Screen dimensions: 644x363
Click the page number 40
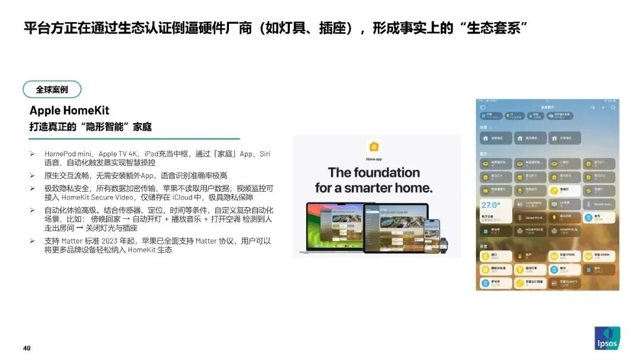[x=27, y=348]
